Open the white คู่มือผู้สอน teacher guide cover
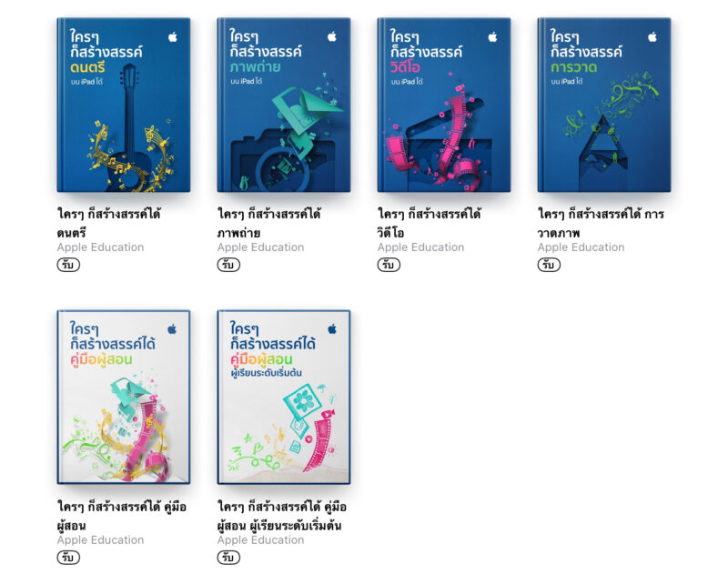Image resolution: width=728 pixels, height=584 pixels. coord(124,398)
